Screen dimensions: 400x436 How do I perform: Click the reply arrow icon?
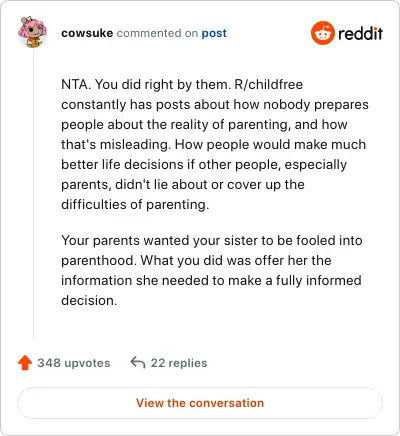click(138, 362)
